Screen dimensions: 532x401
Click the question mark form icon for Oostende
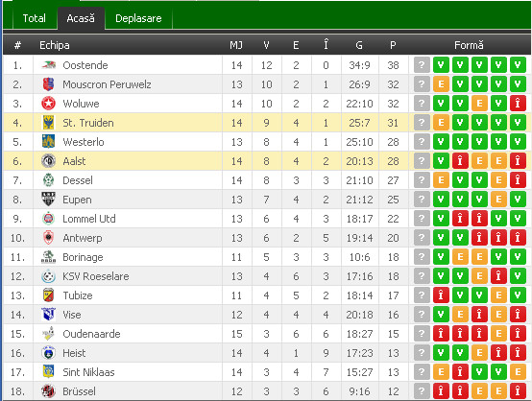coord(422,64)
